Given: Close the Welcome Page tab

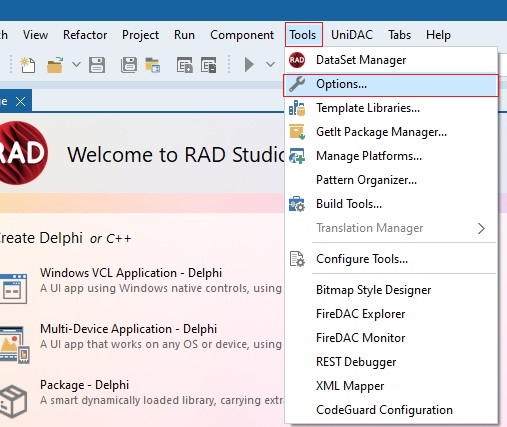Looking at the screenshot, I should (x=21, y=101).
